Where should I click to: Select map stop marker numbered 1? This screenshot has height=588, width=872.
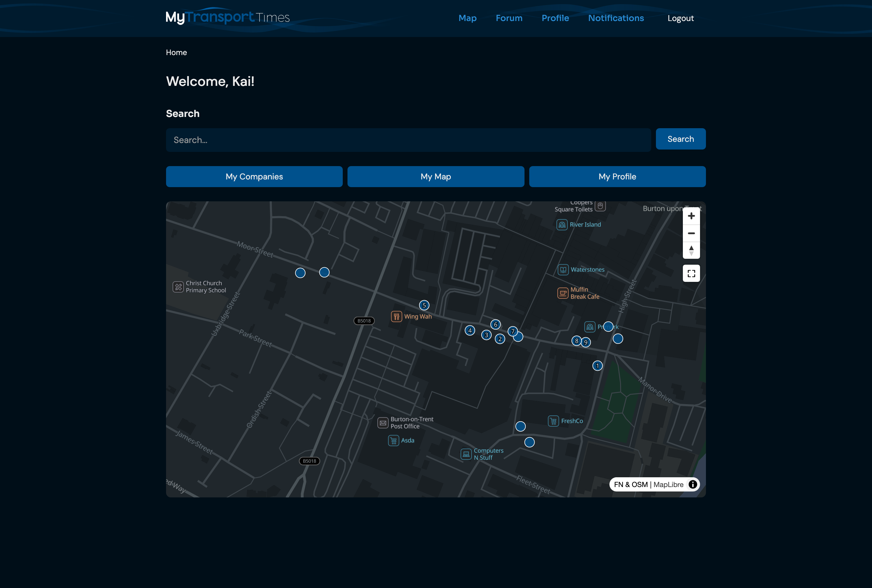click(598, 366)
